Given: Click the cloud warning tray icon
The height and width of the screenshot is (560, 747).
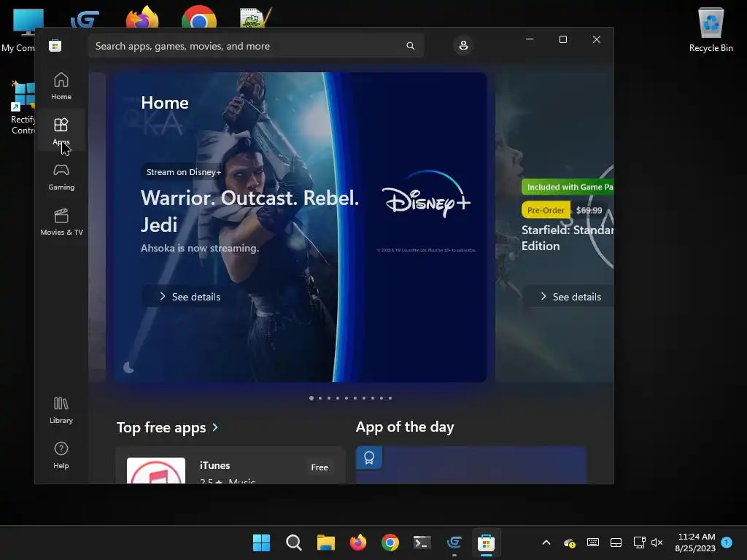Looking at the screenshot, I should [x=570, y=542].
